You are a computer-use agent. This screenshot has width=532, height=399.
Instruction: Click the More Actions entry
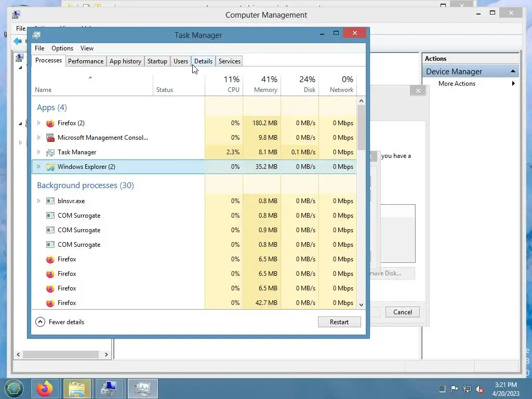click(457, 84)
